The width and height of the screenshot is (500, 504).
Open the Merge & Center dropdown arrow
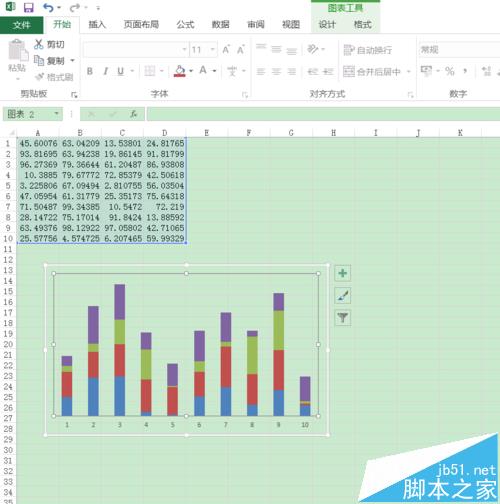click(x=409, y=71)
